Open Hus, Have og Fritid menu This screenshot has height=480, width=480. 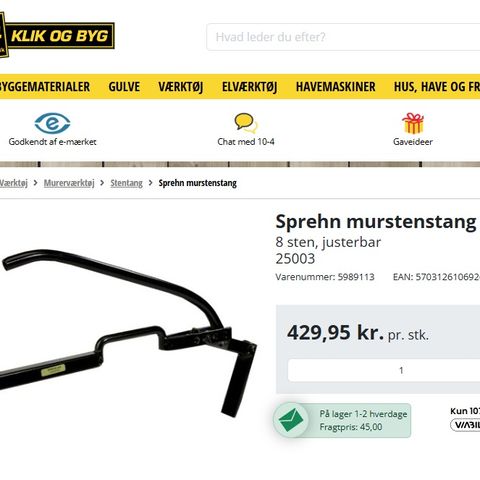tap(437, 87)
